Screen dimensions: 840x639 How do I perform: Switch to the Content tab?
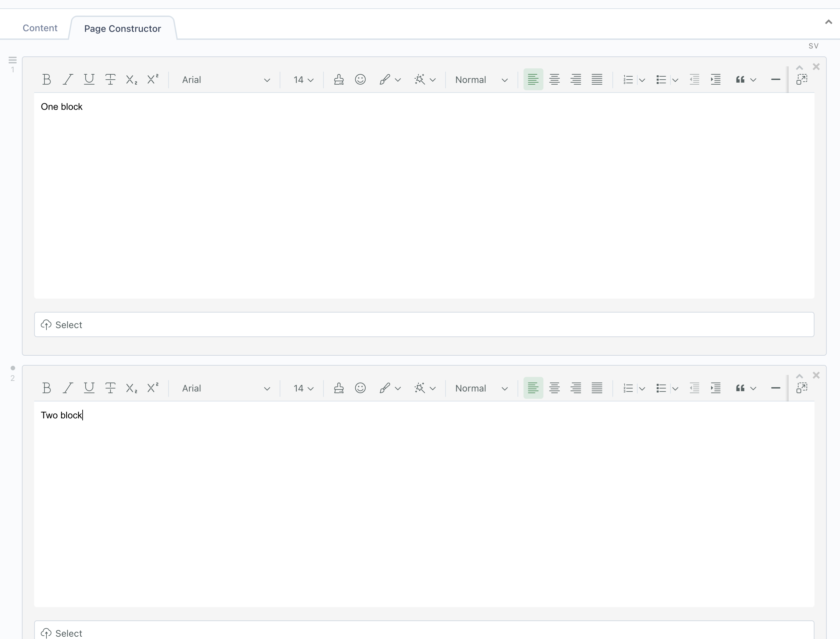point(39,28)
